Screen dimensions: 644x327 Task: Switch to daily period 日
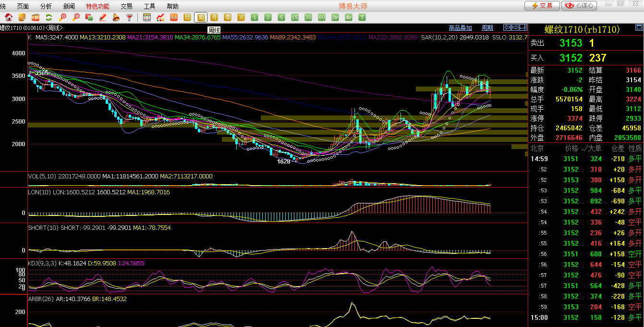(x=187, y=17)
